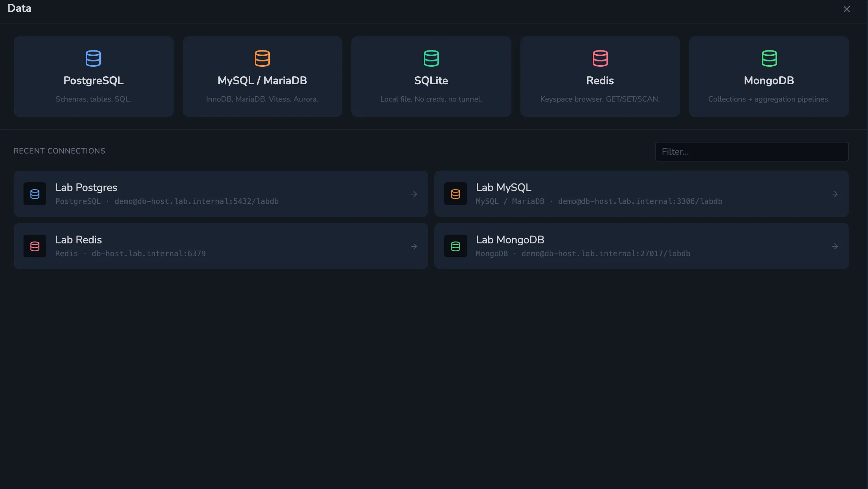Screen dimensions: 868x489
Task: Click the orange MySQL / MariaDB database icon
Action: point(262,58)
